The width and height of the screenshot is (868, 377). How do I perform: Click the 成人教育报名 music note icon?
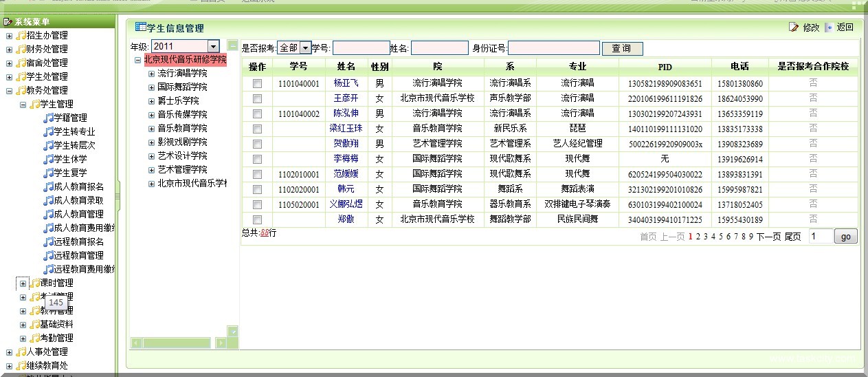(x=48, y=186)
